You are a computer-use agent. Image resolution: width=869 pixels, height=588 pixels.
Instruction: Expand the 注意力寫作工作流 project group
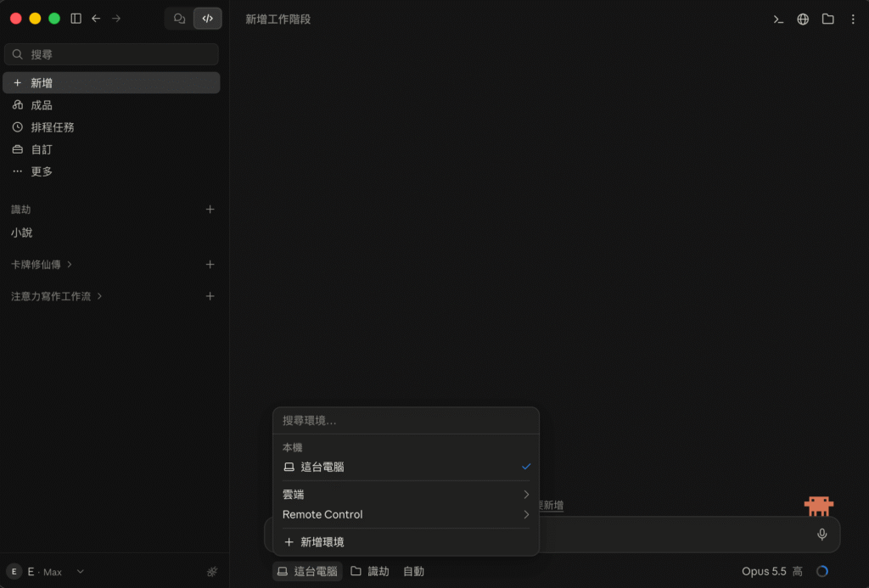click(57, 296)
